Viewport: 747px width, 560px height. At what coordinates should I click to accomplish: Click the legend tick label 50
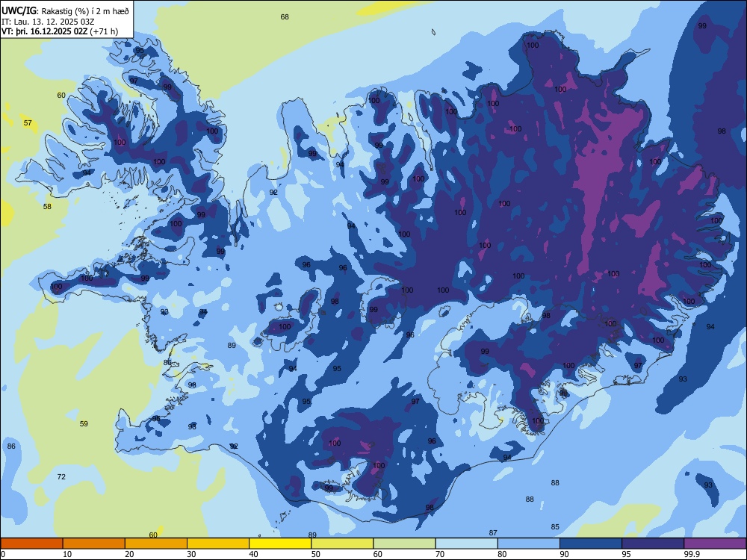coord(316,554)
